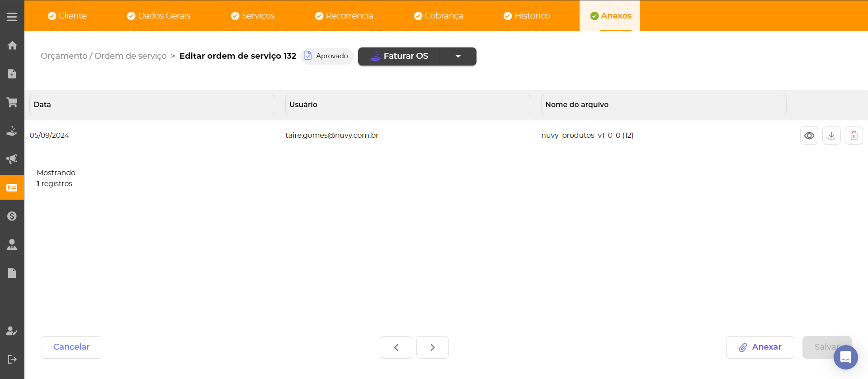Image resolution: width=868 pixels, height=379 pixels.
Task: Click the Nome do arquivo filter field
Action: [663, 105]
